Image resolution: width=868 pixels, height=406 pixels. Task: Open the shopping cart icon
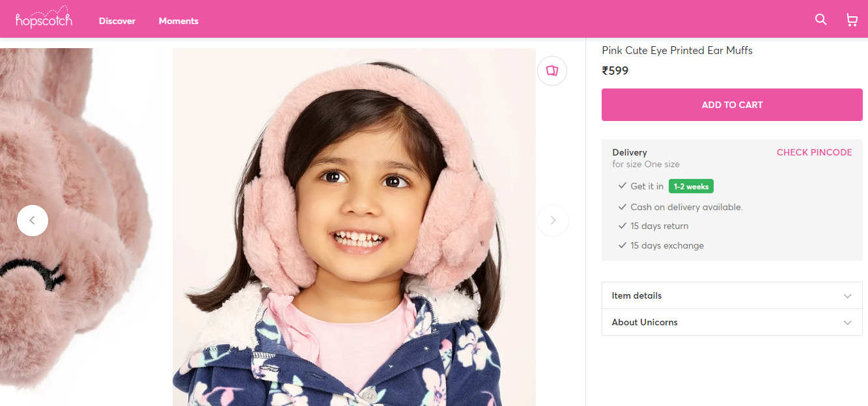(851, 20)
